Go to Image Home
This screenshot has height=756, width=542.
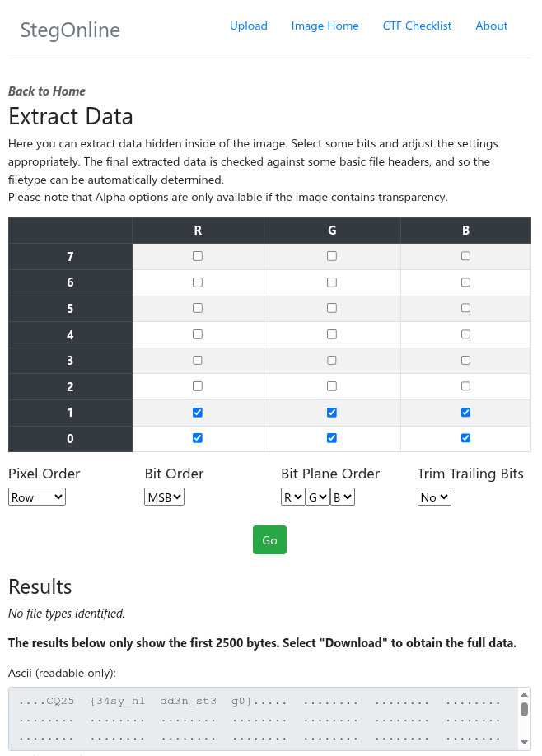[325, 26]
